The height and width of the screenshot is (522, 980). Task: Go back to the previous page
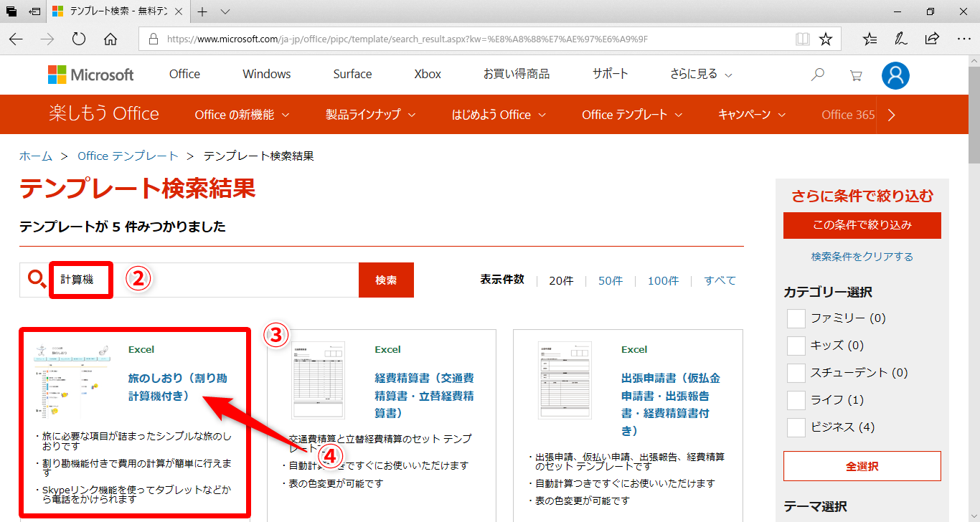(x=17, y=39)
